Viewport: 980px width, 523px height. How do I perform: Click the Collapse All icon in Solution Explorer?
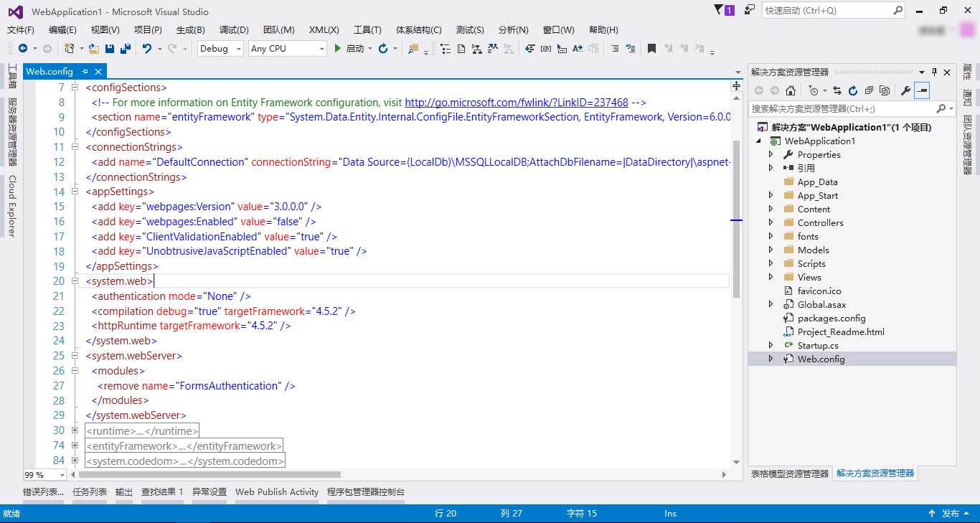point(869,90)
